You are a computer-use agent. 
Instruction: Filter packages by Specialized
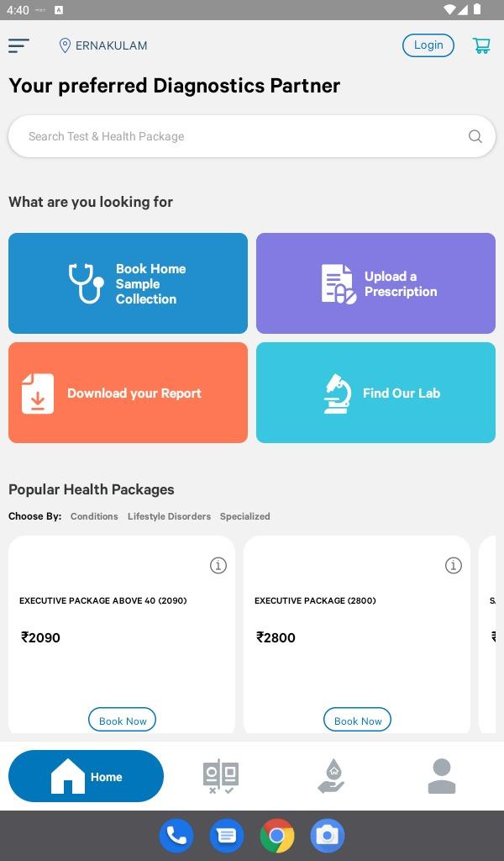[x=245, y=516]
